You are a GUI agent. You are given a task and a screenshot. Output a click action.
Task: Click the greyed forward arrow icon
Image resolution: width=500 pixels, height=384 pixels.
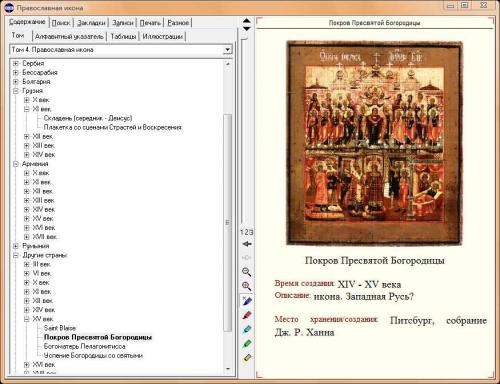(247, 258)
